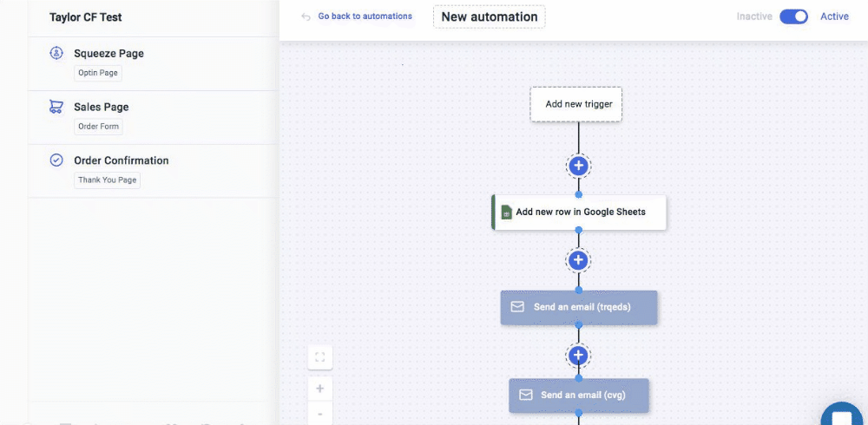Viewport: 868px width, 425px height.
Task: Select Squeeze Page funnel step
Action: point(152,63)
